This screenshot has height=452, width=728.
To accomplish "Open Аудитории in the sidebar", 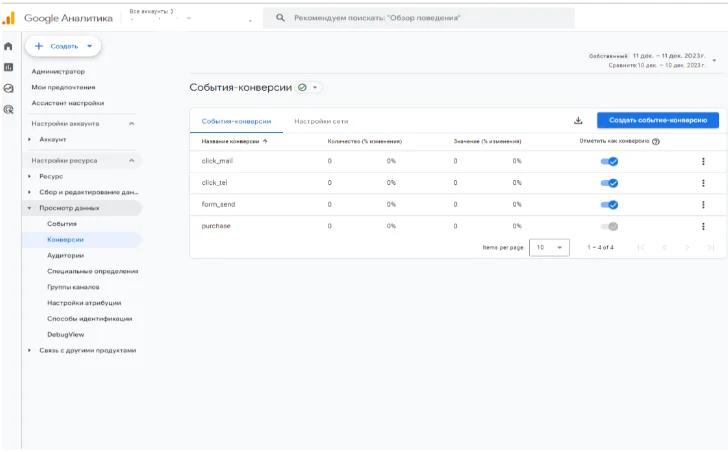I will pos(65,255).
